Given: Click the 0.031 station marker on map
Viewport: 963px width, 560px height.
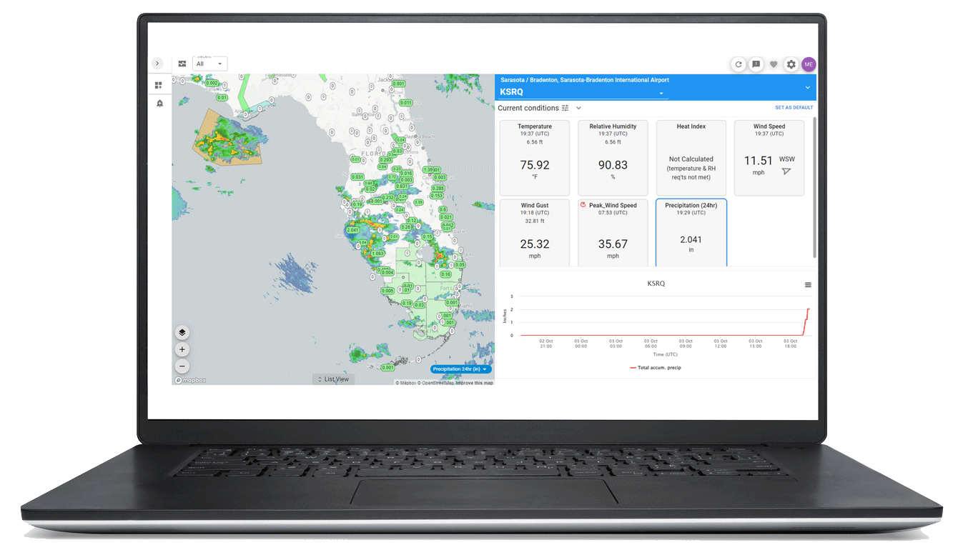Looking at the screenshot, I should (x=357, y=177).
